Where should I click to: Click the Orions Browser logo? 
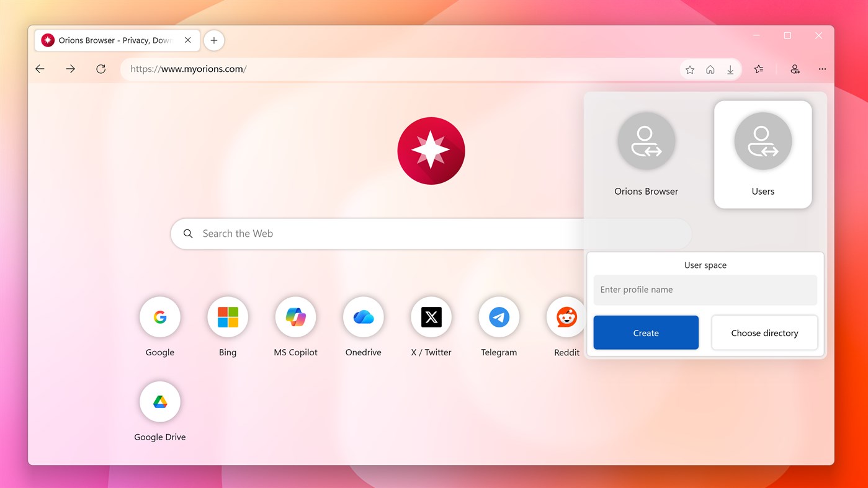431,151
